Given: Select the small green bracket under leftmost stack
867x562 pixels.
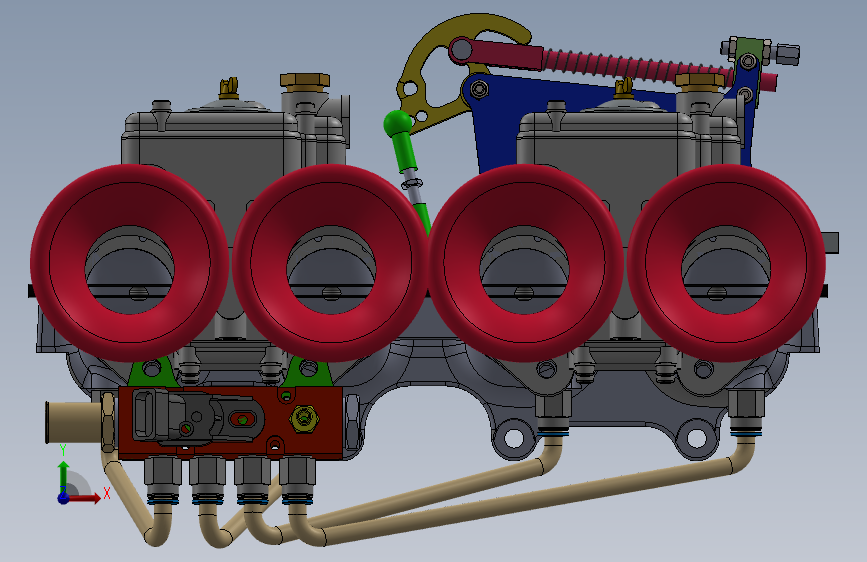Looking at the screenshot, I should click(151, 372).
